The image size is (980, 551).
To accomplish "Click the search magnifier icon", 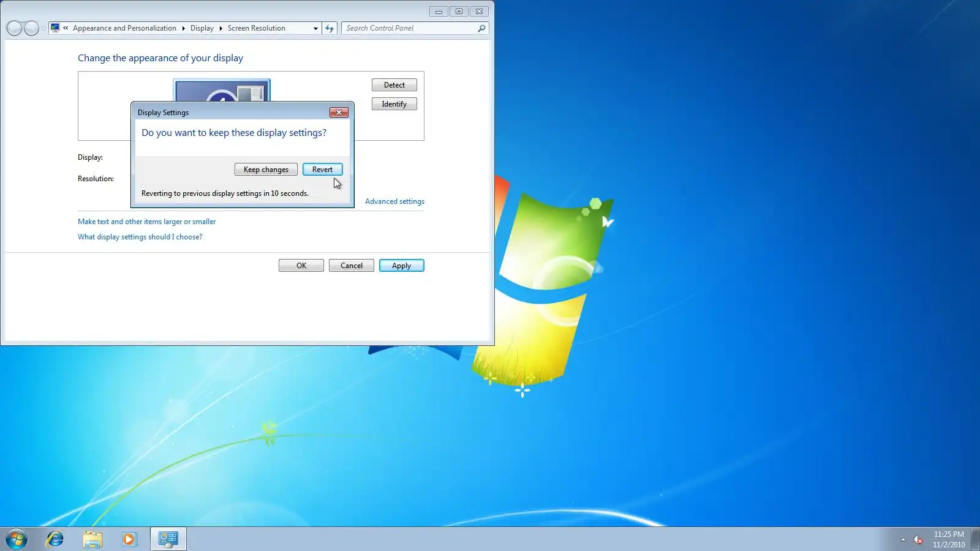I will 482,28.
